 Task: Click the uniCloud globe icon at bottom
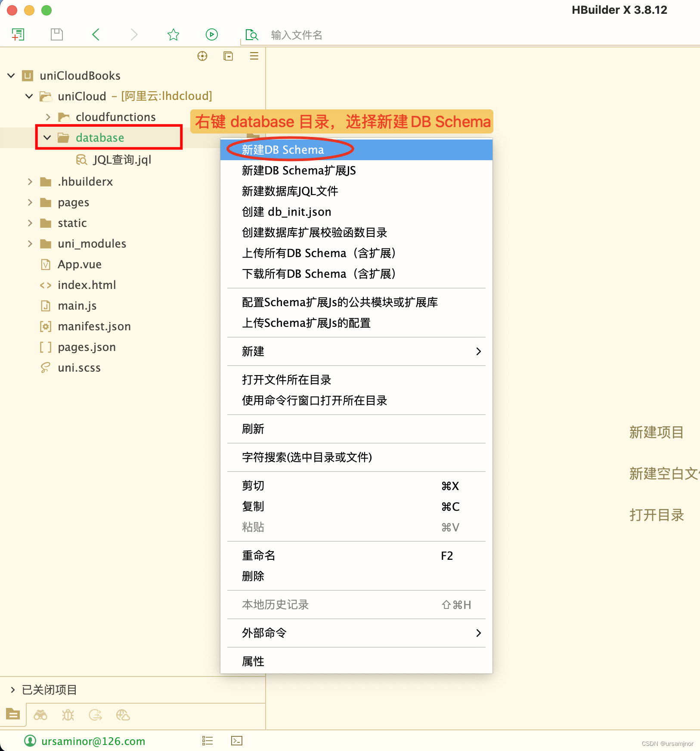click(x=123, y=715)
